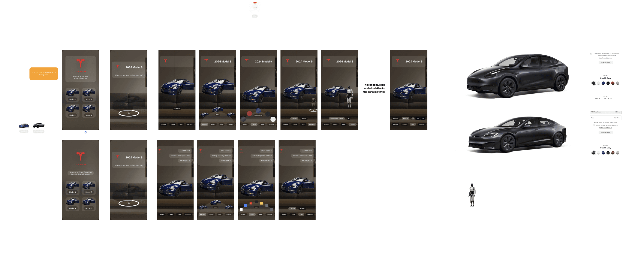
Task: Toggle the 'Include est. incentives of $7,500' checkbox
Action: (591, 54)
